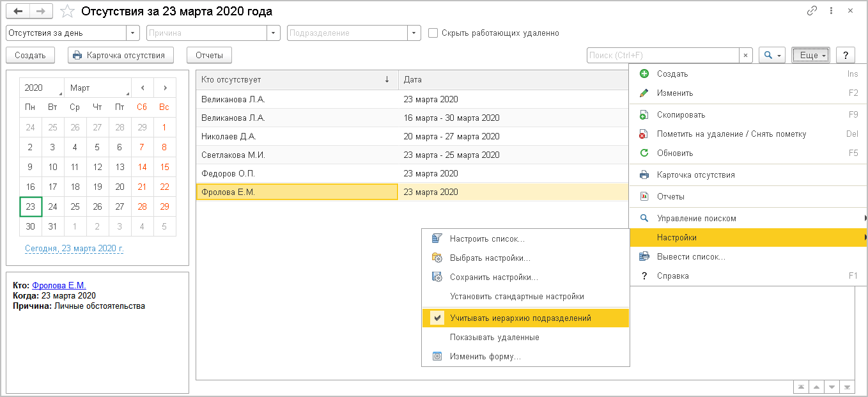Click the Настроить список icon
Viewport: 868px width, 397px height.
[x=437, y=239]
